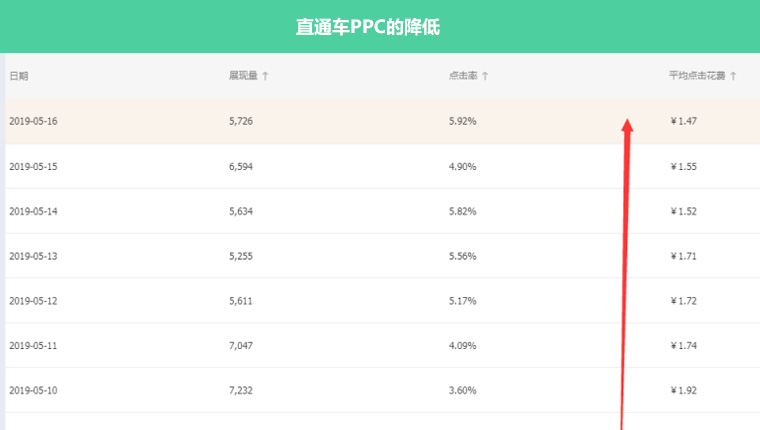Click the sort arrow beside 平均点击花费
760x430 pixels.
click(x=733, y=76)
